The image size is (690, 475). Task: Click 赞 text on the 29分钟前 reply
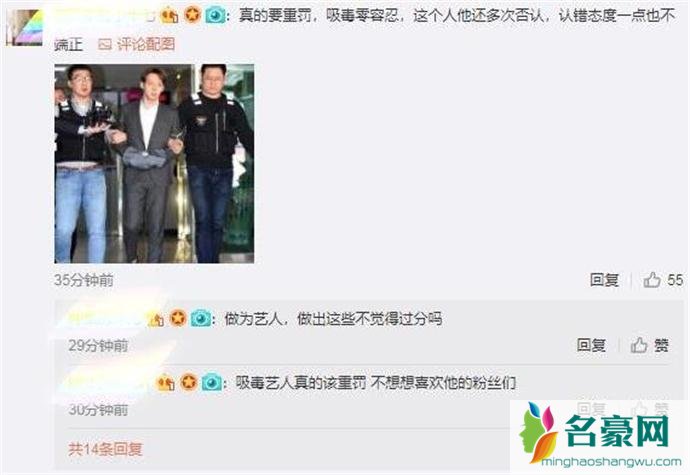pyautogui.click(x=661, y=346)
